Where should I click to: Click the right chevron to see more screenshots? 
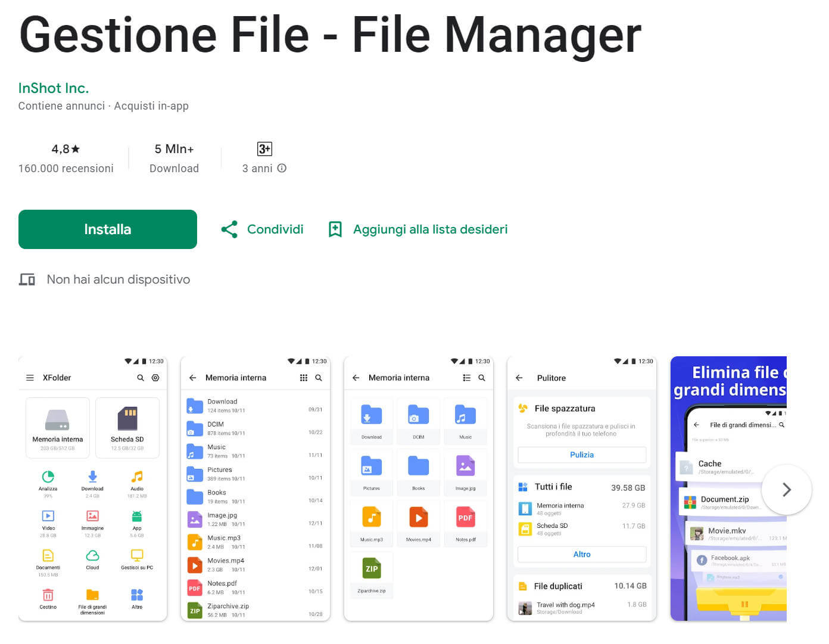pyautogui.click(x=787, y=490)
